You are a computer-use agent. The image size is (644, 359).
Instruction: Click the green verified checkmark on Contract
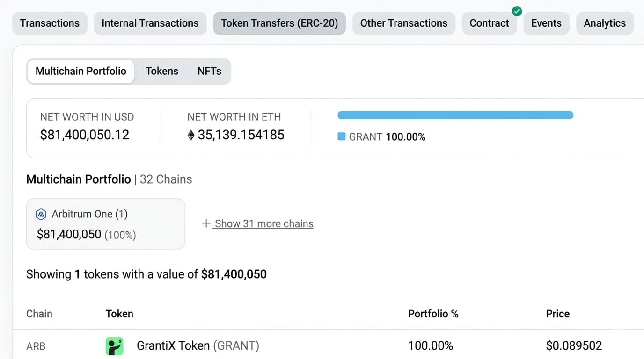click(517, 11)
